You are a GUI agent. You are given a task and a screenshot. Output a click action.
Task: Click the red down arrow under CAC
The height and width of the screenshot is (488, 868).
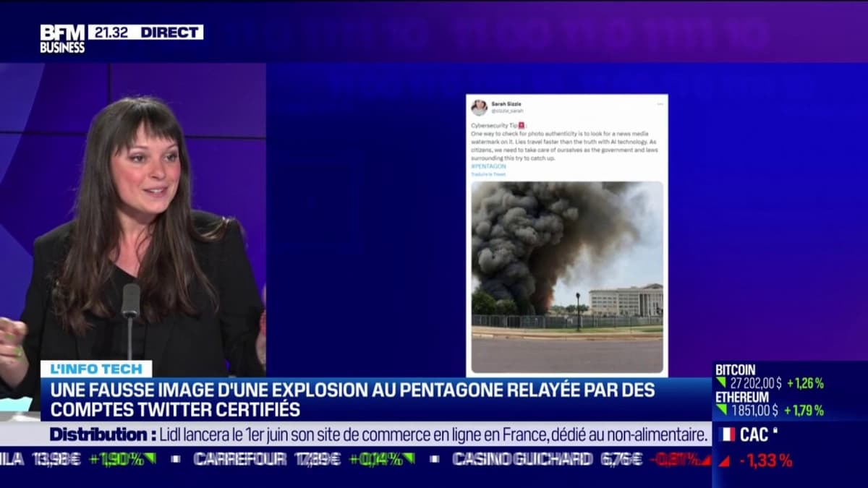pyautogui.click(x=724, y=461)
